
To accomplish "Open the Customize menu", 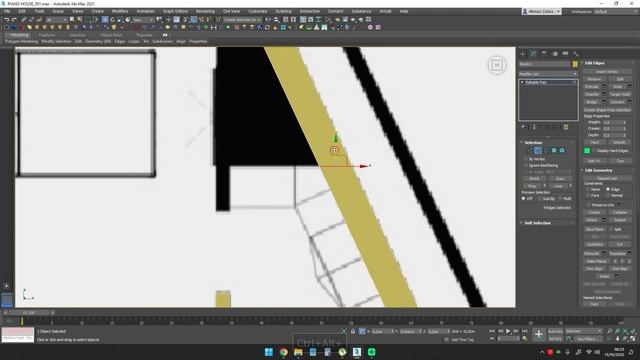I will 258,11.
